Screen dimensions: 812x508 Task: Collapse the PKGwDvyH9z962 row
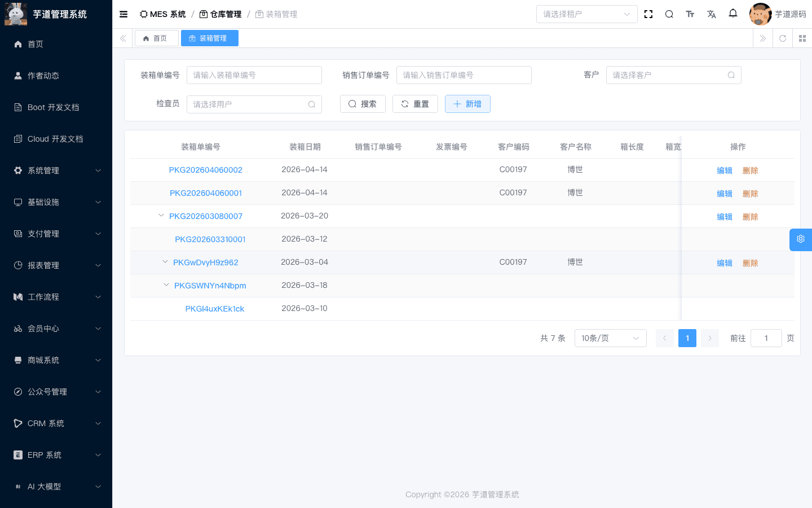point(165,261)
